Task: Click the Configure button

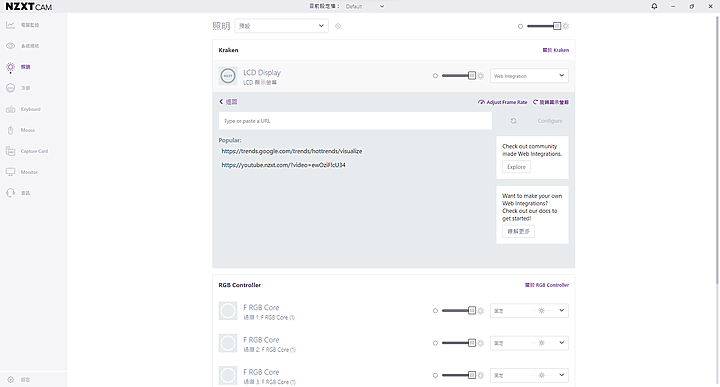Action: pos(550,121)
